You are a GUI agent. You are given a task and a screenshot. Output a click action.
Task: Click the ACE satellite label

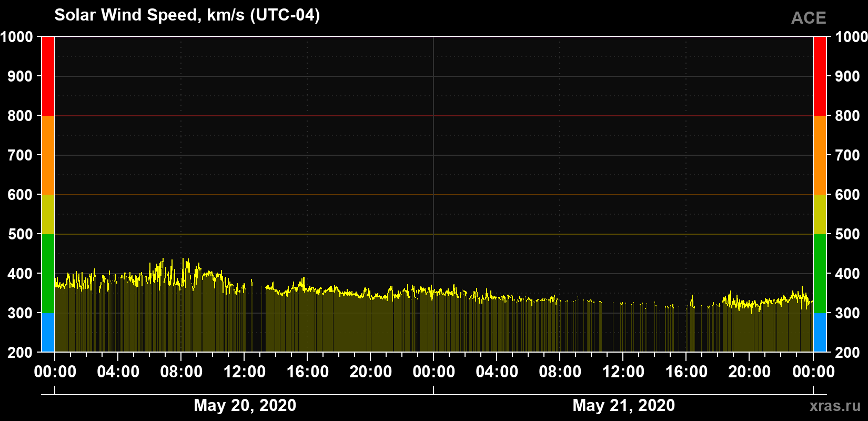pos(809,18)
